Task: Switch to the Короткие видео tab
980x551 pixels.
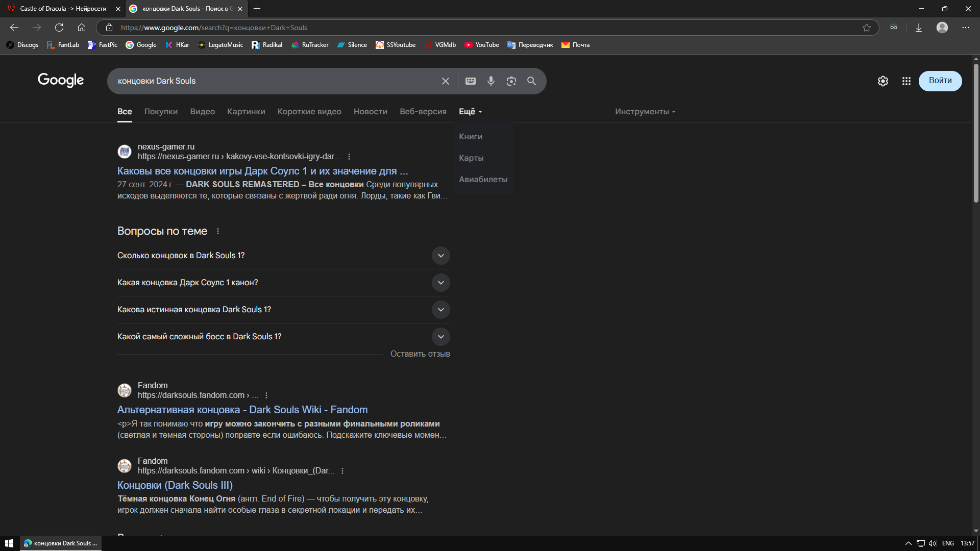Action: pos(309,112)
